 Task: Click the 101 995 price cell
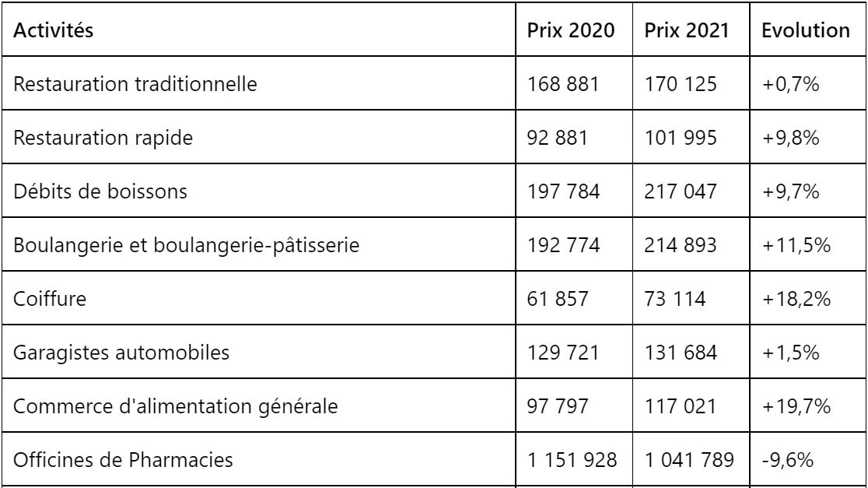click(x=691, y=137)
